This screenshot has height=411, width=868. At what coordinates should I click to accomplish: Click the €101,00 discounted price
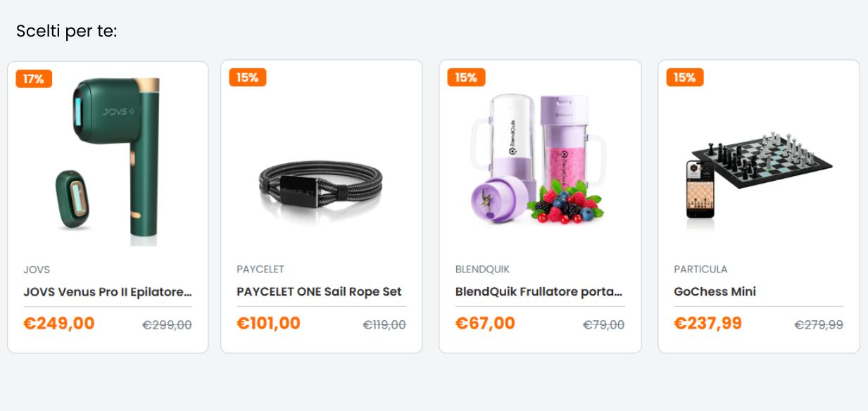tap(268, 324)
